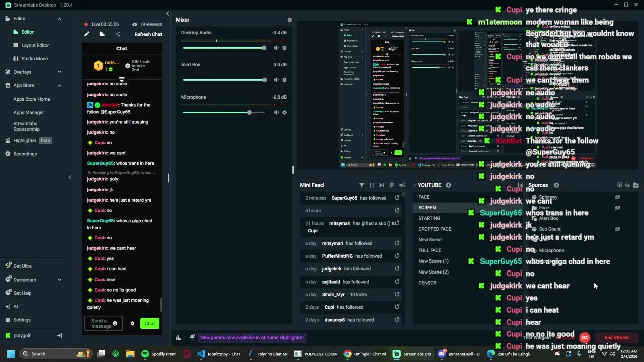Open emoji picker in chat message box

tap(115, 323)
